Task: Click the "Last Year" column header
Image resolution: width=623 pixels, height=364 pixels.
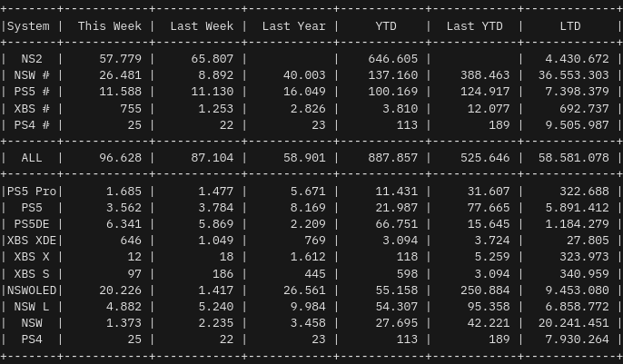Action: point(293,26)
